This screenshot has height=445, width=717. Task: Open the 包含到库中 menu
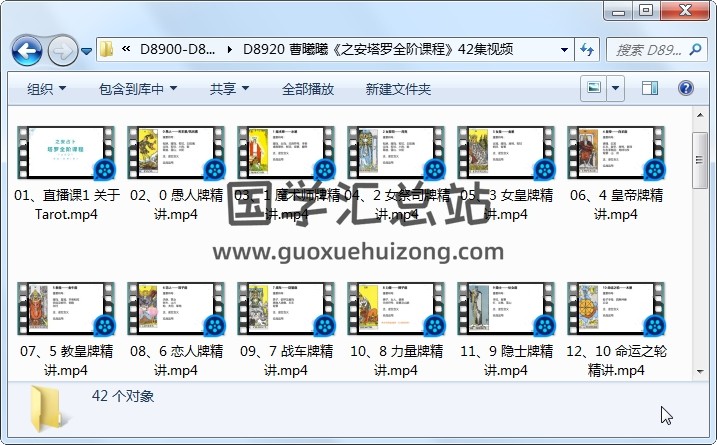138,89
